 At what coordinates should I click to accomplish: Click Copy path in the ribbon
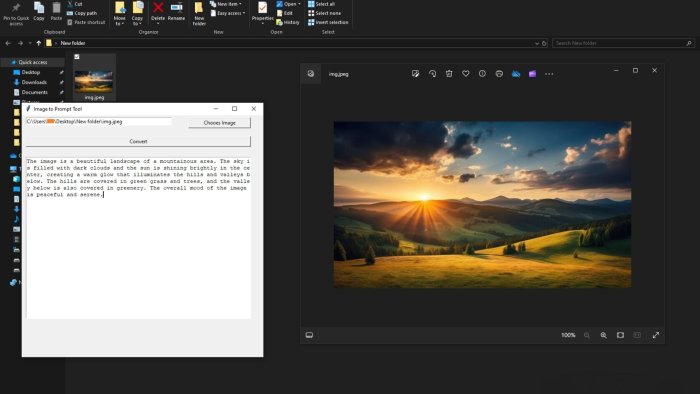pos(82,13)
